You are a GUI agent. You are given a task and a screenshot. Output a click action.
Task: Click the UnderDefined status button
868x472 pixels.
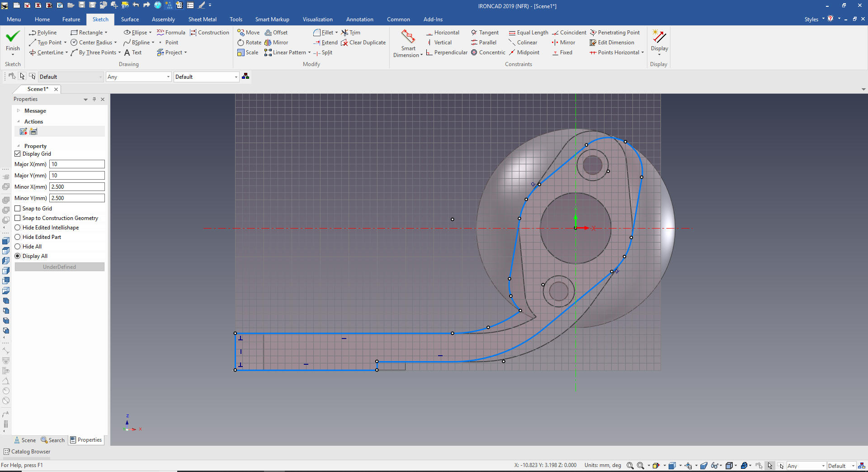60,267
